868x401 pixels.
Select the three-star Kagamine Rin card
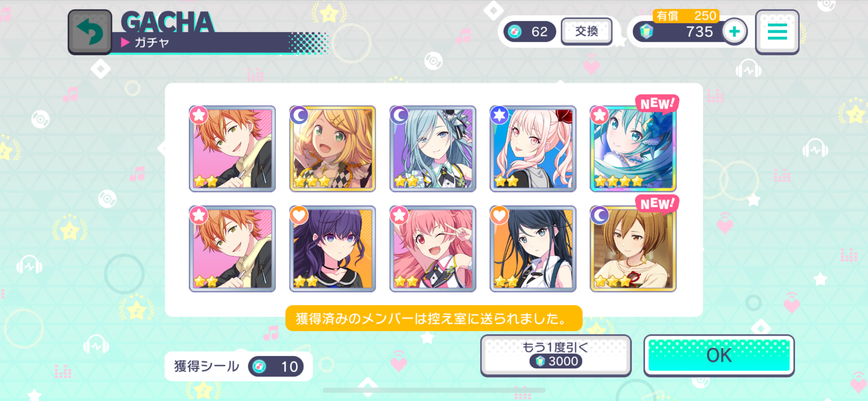click(333, 149)
